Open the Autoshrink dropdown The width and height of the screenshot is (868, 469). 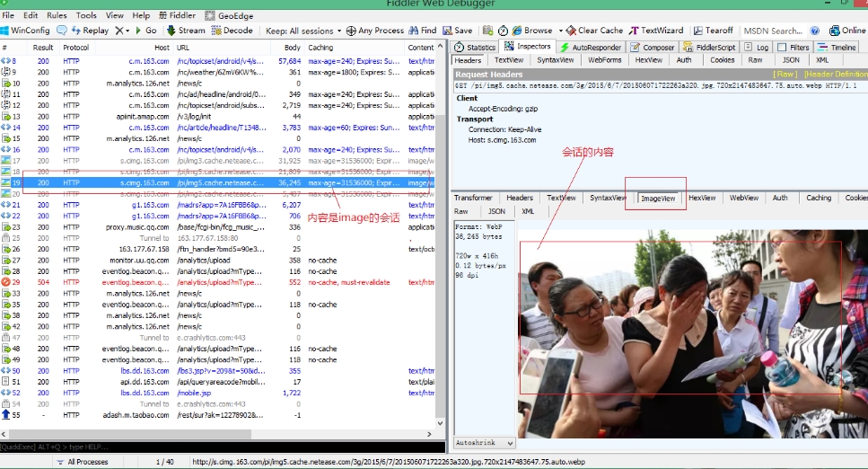click(484, 443)
